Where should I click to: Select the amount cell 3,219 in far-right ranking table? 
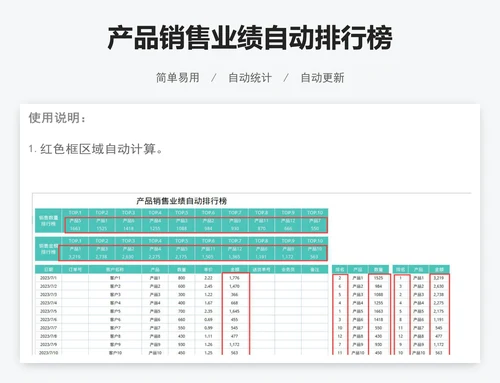(x=439, y=278)
